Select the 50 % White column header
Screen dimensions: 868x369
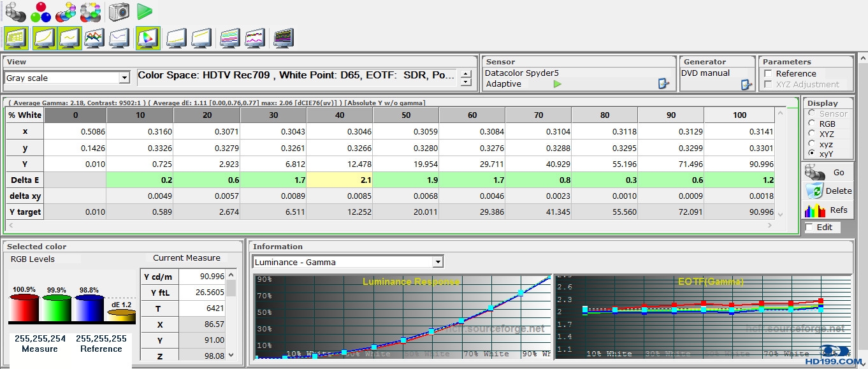[406, 115]
